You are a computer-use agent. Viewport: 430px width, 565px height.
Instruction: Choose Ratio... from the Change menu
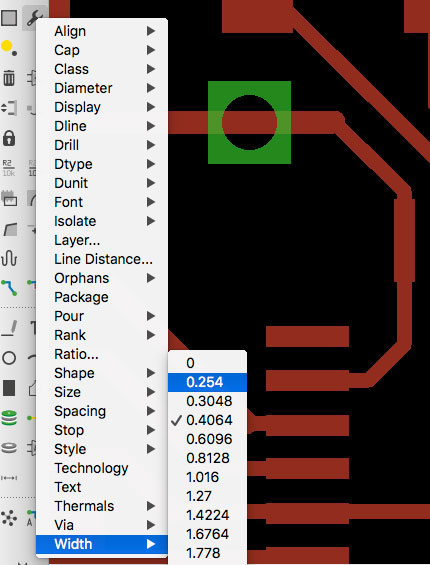(102, 354)
